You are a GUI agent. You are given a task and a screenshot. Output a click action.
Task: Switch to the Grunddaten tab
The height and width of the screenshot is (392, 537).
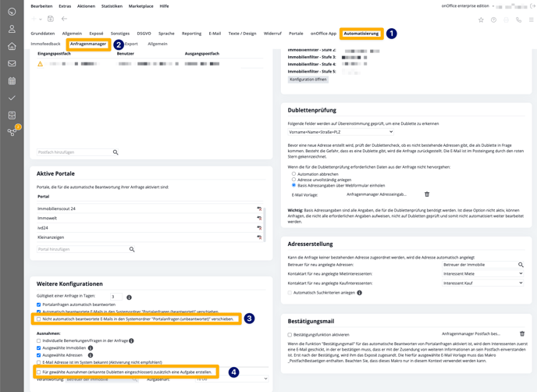pos(42,34)
